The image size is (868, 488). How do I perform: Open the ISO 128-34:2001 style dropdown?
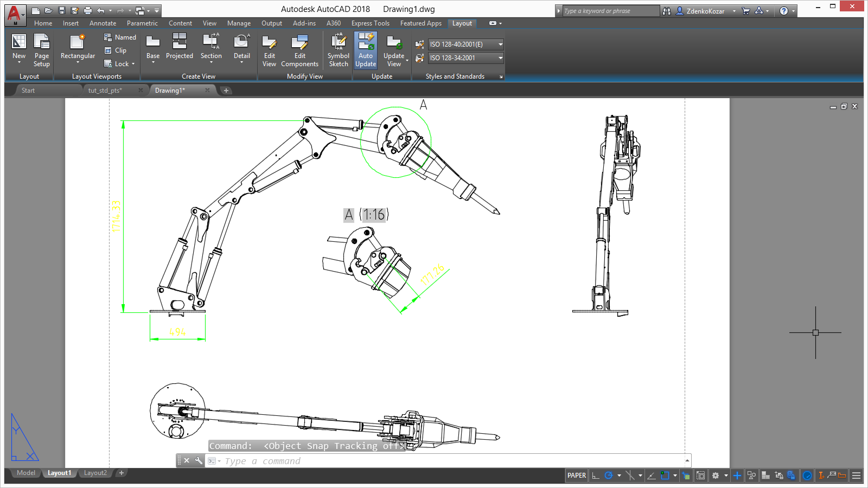[466, 58]
